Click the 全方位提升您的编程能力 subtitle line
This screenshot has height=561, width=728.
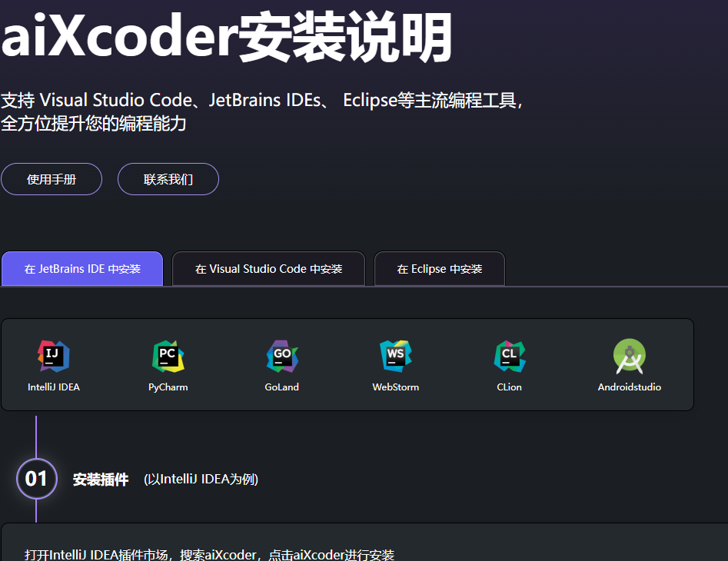click(93, 124)
